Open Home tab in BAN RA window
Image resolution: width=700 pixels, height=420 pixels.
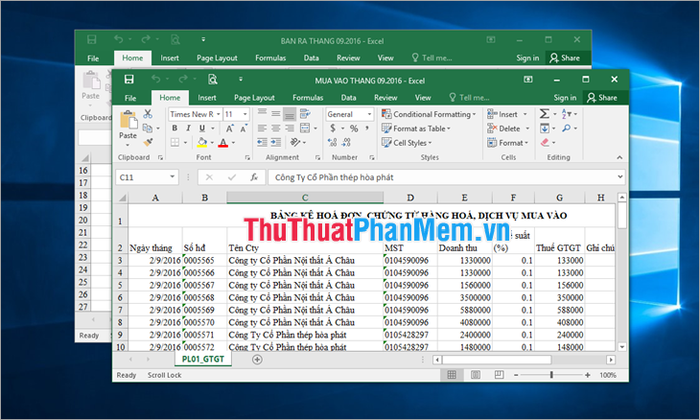[133, 58]
